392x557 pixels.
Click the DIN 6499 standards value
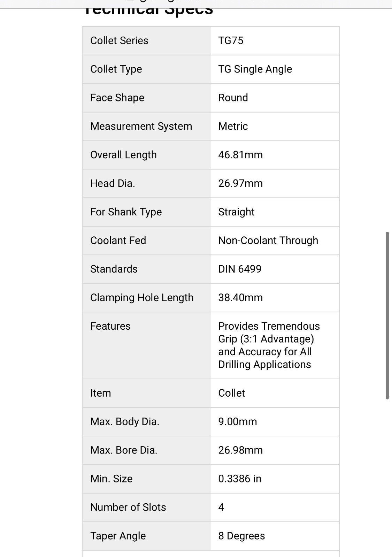pos(240,269)
